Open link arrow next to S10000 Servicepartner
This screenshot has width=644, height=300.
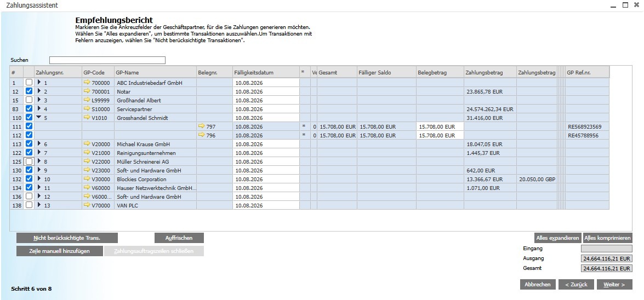(87, 109)
